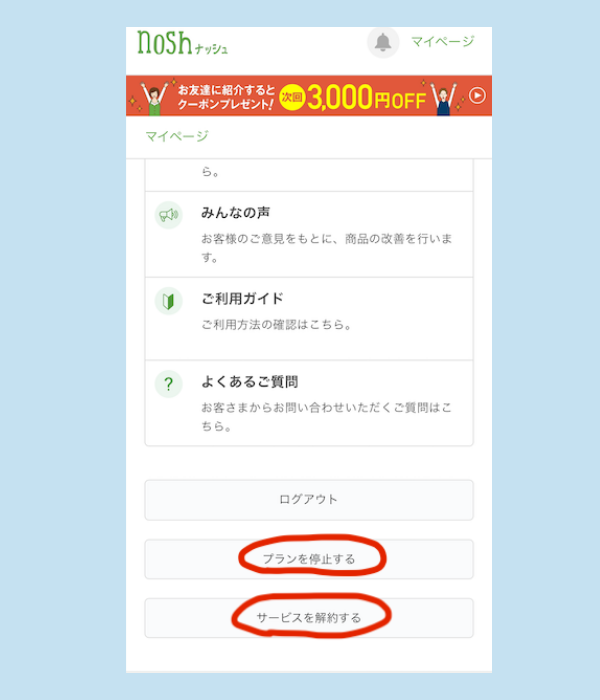
Task: Click the play arrow on the coupon banner
Action: coord(477,96)
